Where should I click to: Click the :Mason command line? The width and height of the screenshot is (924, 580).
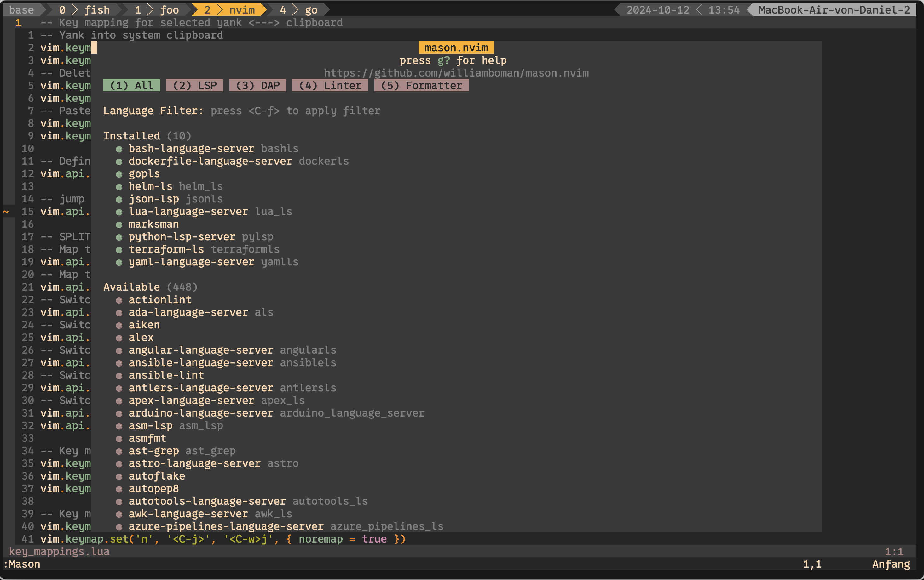(x=21, y=564)
